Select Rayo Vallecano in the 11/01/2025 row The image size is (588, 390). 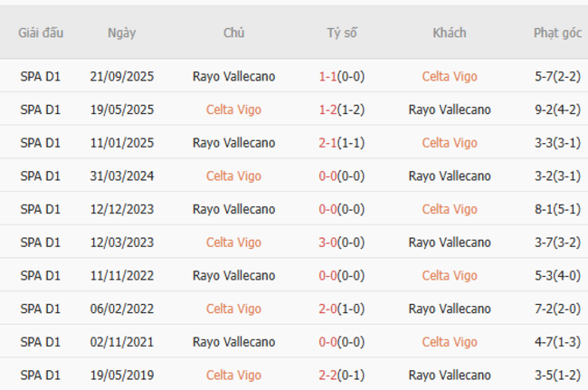point(233,143)
